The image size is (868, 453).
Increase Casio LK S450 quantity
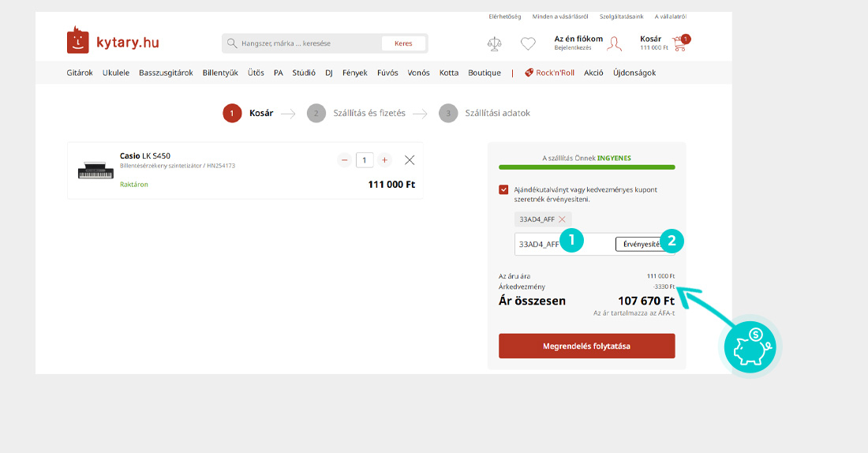tap(384, 160)
